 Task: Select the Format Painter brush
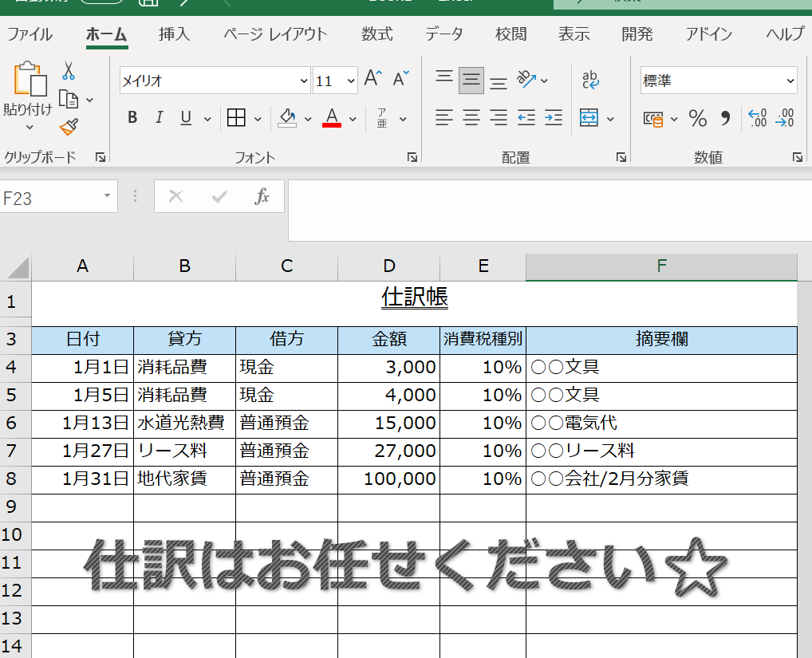tap(69, 126)
